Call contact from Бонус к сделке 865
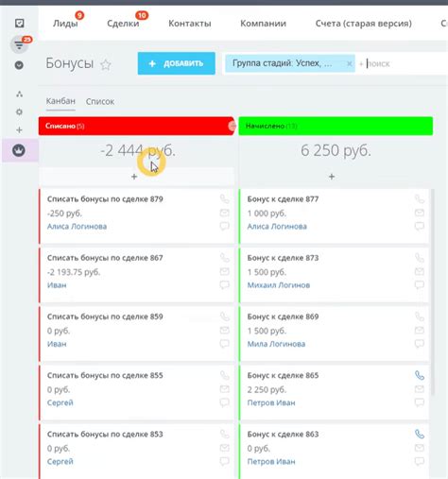 tap(420, 375)
